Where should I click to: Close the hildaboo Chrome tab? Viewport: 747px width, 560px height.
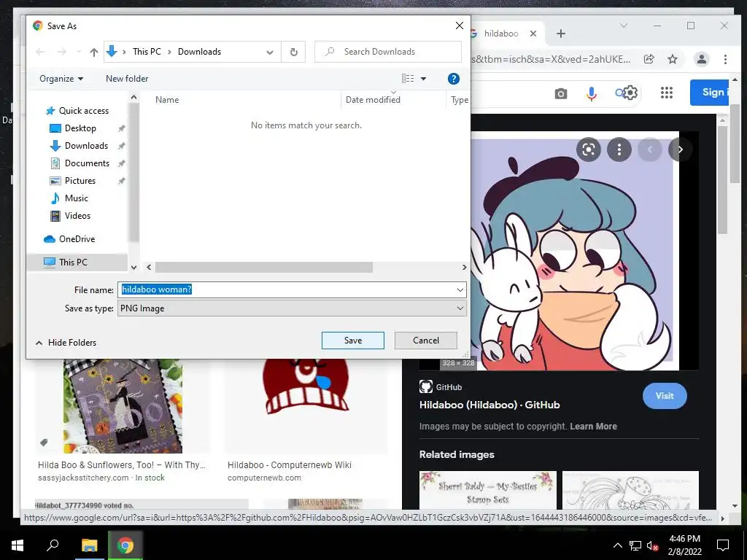[x=533, y=34]
